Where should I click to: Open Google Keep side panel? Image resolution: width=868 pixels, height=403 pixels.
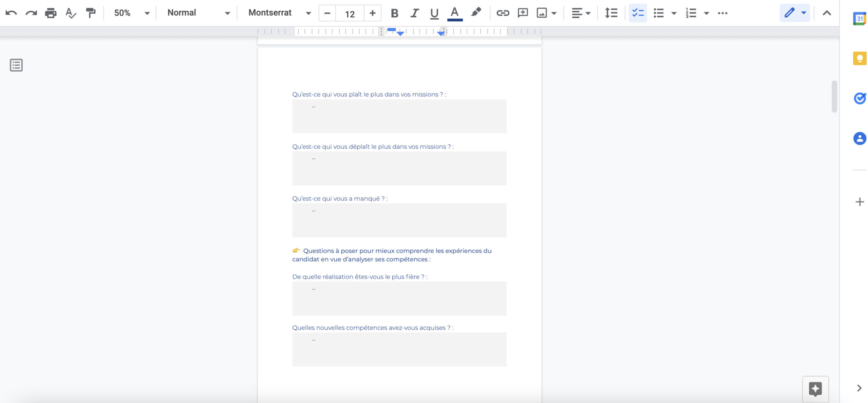[x=860, y=58]
